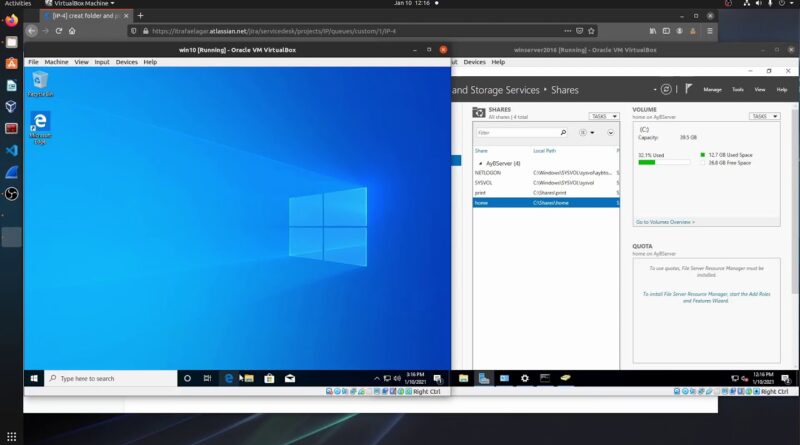Open Machine menu in win10 VirtualBox window

(x=56, y=62)
